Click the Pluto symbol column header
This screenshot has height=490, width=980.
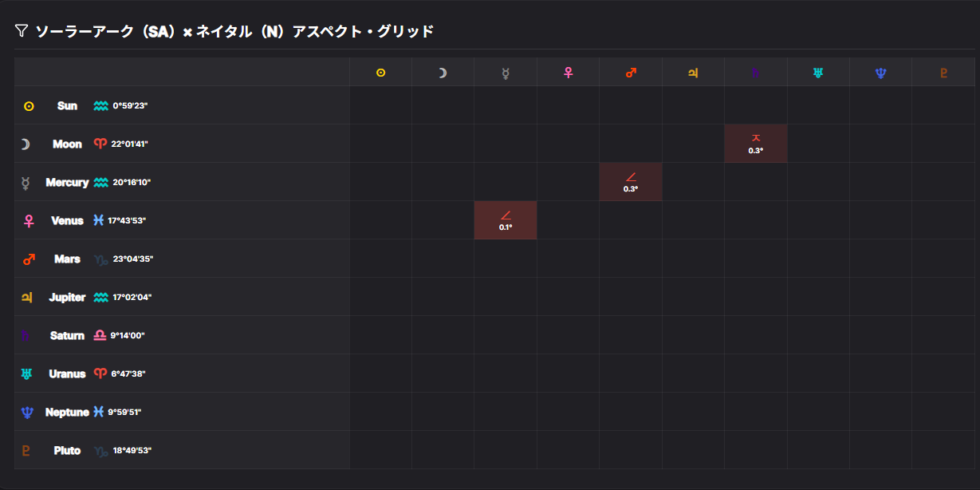[943, 73]
